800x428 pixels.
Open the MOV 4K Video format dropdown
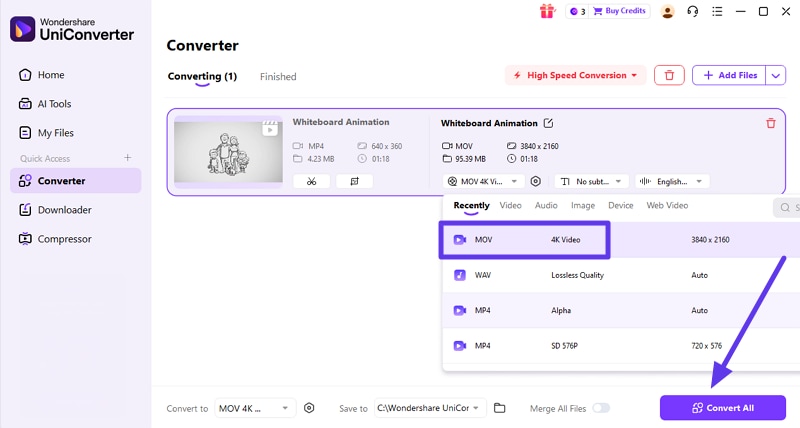point(483,182)
